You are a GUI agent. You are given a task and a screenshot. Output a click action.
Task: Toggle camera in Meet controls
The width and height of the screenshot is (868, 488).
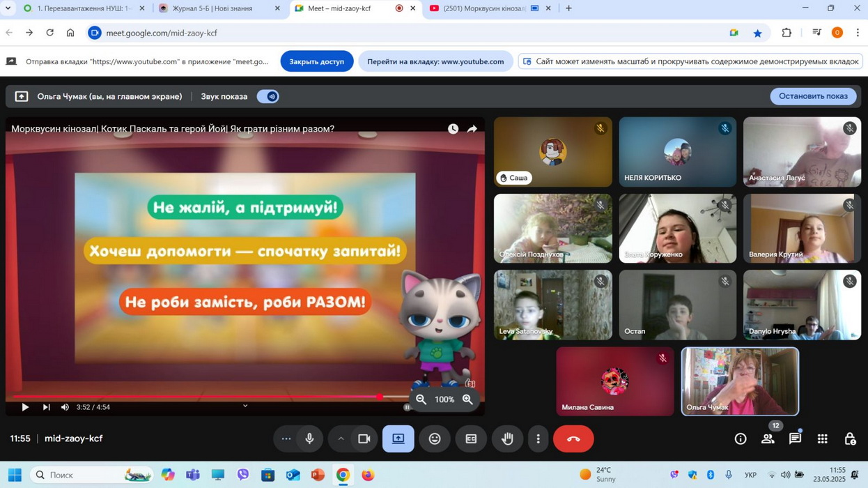coord(364,439)
